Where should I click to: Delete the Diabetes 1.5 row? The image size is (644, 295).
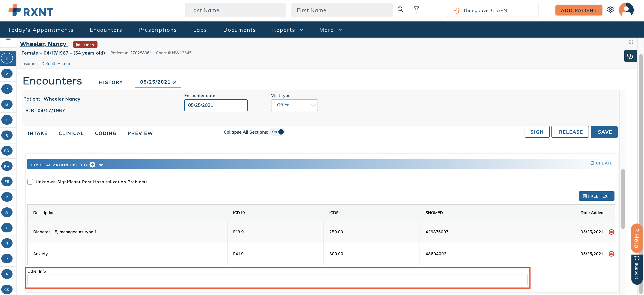pyautogui.click(x=611, y=232)
